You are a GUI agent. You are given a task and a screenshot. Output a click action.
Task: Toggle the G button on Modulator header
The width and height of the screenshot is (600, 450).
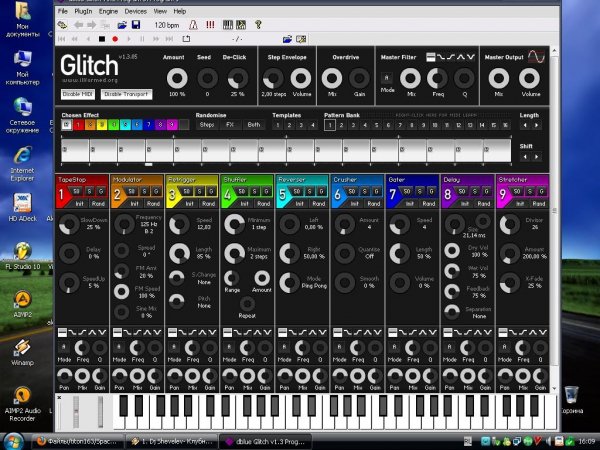tap(157, 191)
